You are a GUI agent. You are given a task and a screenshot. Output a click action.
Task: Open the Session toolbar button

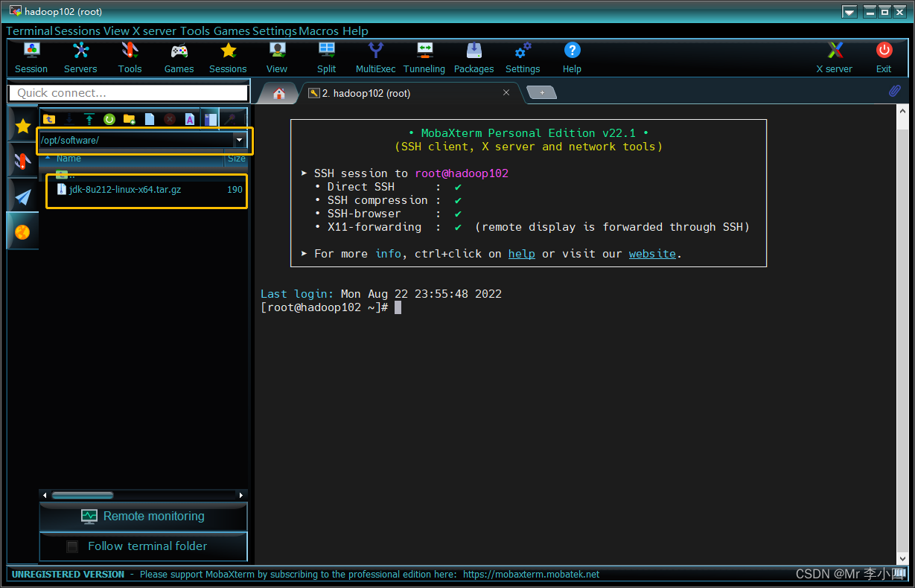click(x=31, y=58)
